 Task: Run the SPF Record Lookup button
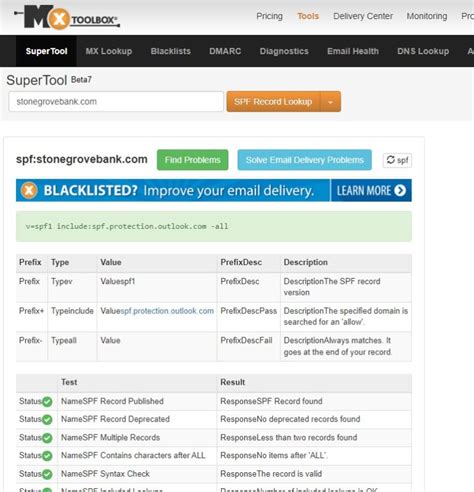click(273, 102)
